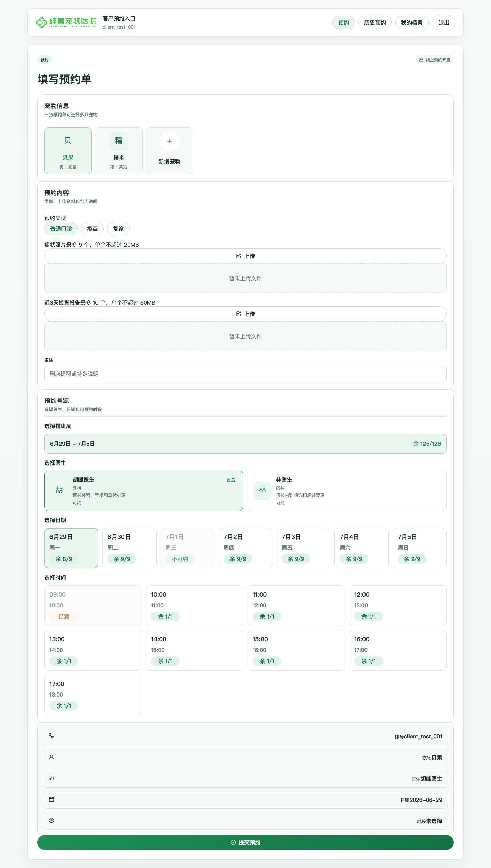Click the 线上预约开启 status badge

pyautogui.click(x=435, y=60)
